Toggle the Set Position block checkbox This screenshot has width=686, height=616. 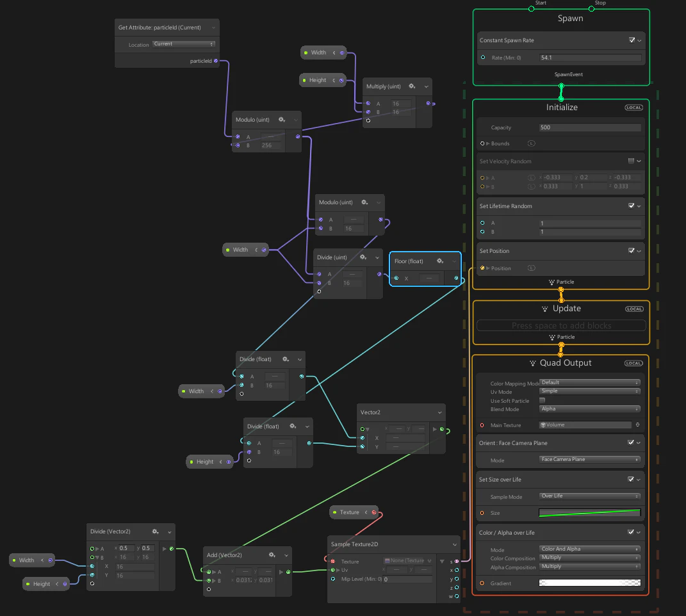tap(632, 250)
